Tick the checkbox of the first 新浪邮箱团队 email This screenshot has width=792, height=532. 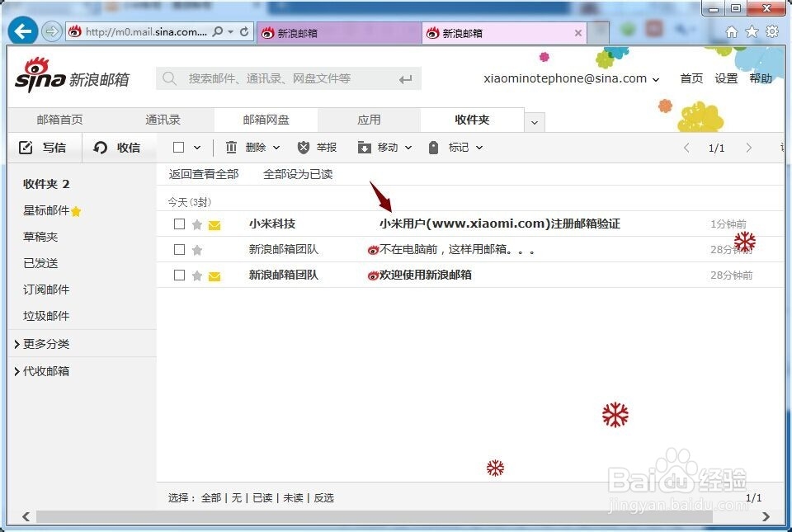point(179,249)
